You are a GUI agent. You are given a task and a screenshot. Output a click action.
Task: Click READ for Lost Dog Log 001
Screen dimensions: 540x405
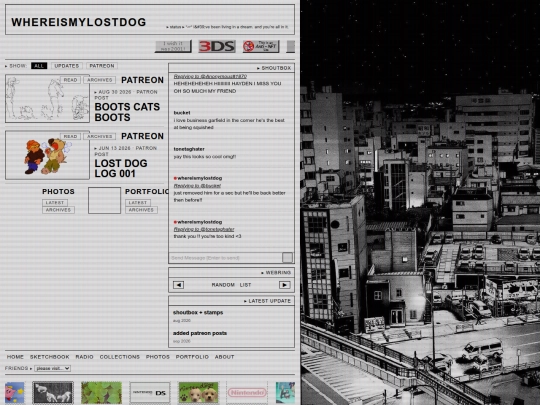[x=70, y=136]
